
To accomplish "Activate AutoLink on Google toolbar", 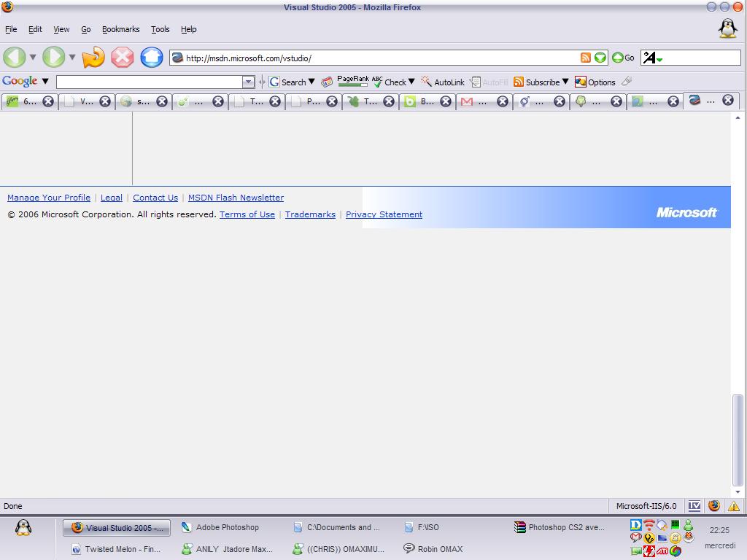I will (442, 82).
